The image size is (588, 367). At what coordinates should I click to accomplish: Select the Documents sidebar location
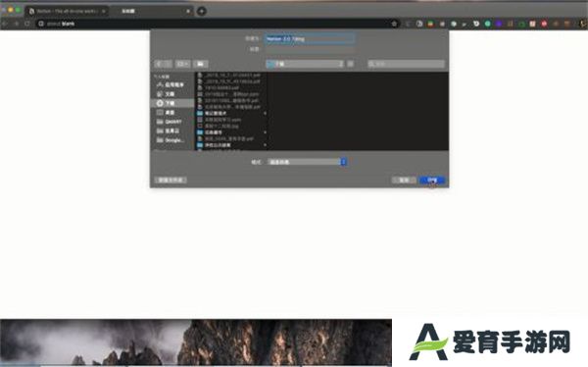(x=167, y=94)
